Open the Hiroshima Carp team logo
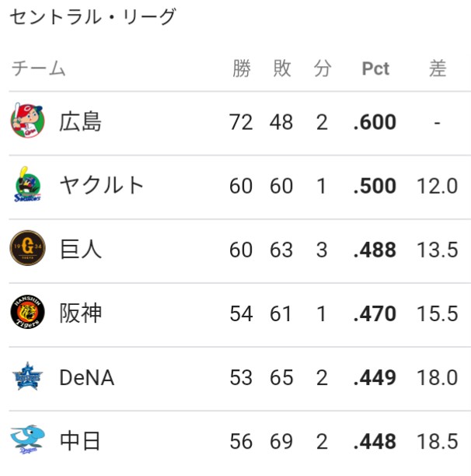This screenshot has width=471, height=476. [28, 121]
